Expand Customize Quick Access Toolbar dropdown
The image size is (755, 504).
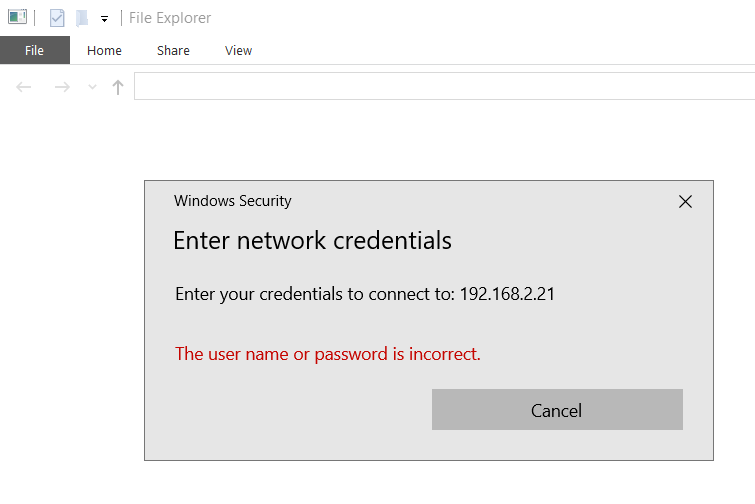tap(104, 19)
